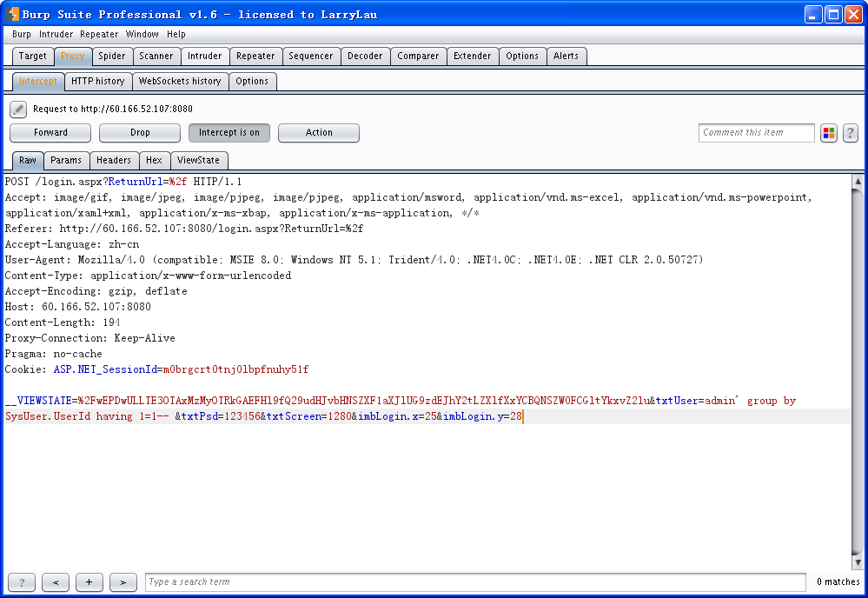Click the scrollbar down arrow

coord(858,563)
